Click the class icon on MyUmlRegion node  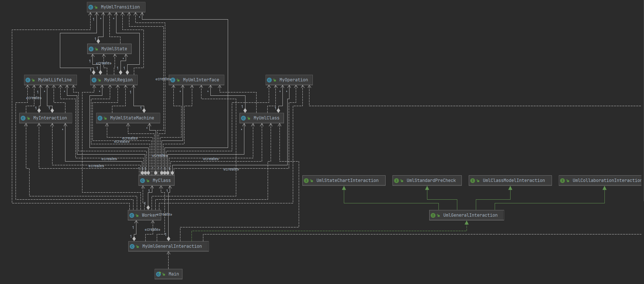click(x=94, y=80)
